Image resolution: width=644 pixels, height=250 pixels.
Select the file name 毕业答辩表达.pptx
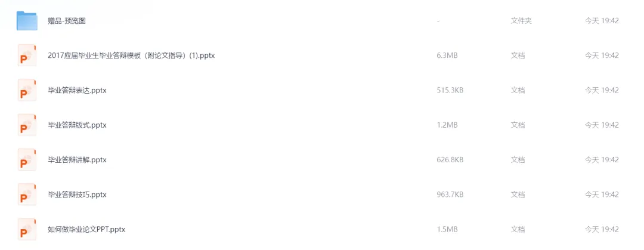[77, 90]
